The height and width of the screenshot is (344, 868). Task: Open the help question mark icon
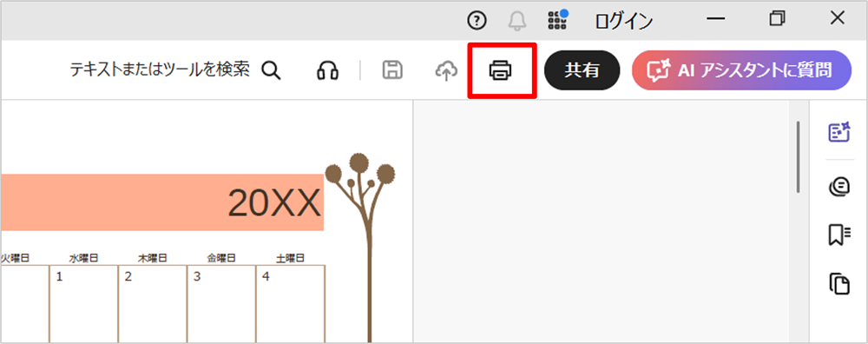click(x=477, y=21)
